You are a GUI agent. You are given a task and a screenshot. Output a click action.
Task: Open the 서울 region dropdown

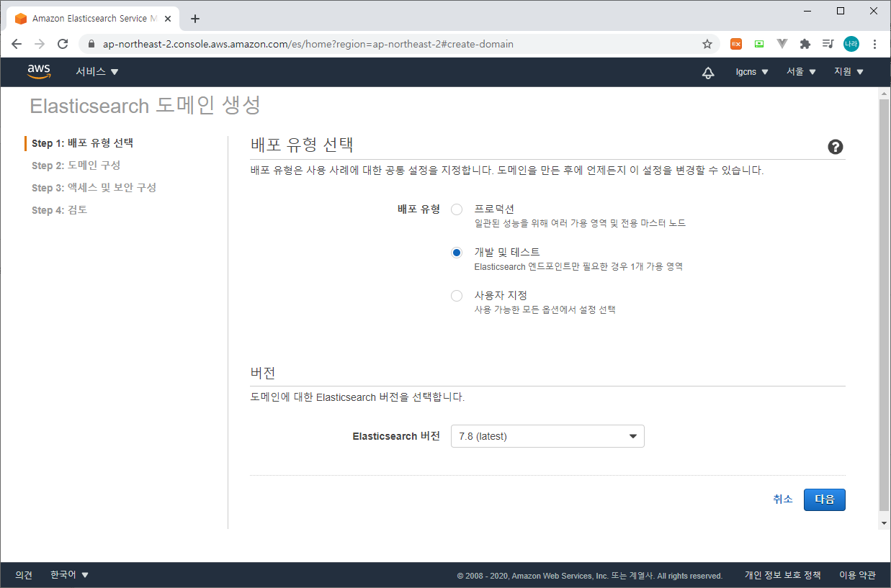801,72
